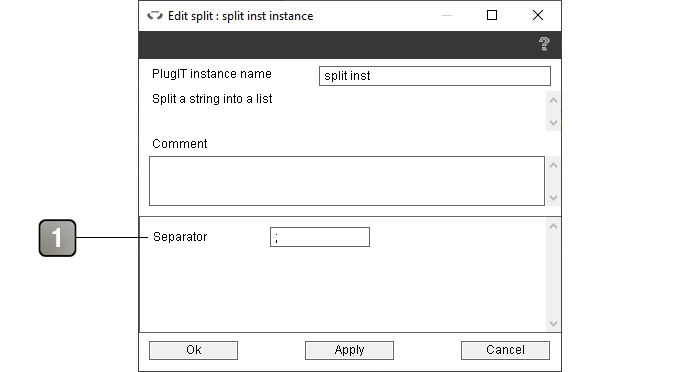Viewport: 700px width, 372px height.
Task: Click inside the Comment text area
Action: tap(346, 181)
